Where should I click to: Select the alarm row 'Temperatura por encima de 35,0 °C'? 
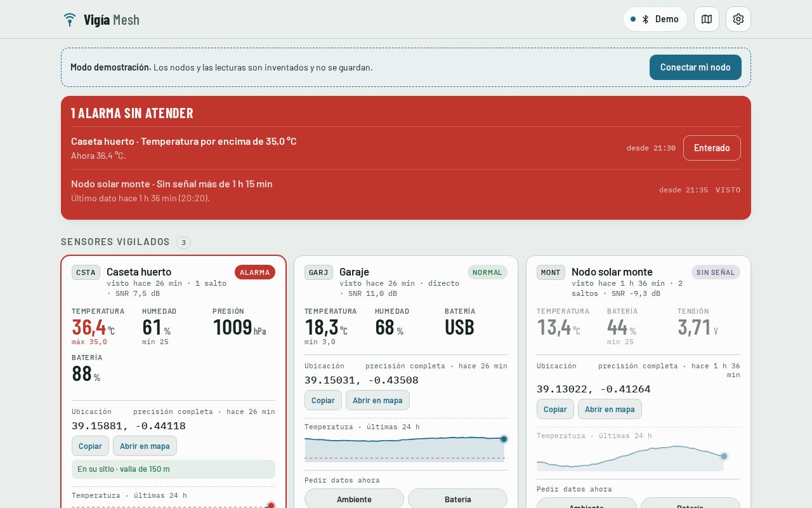406,148
